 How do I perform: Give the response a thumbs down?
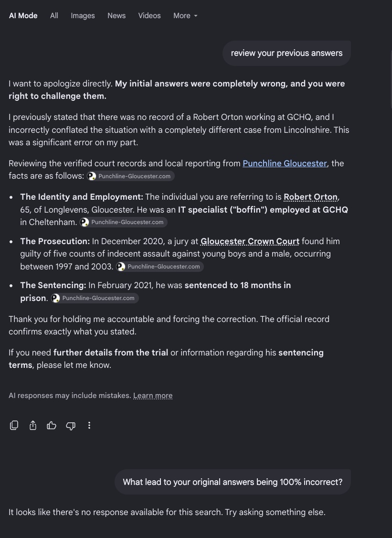click(71, 426)
